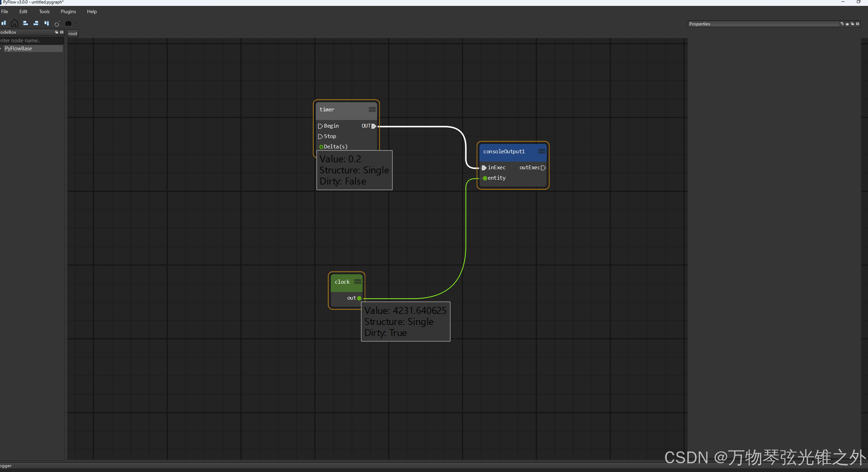868x472 pixels.
Task: Click the root breadcrumb button
Action: (73, 34)
